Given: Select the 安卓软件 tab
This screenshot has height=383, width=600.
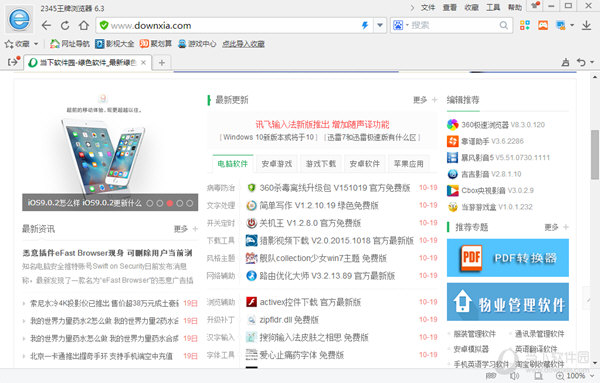Looking at the screenshot, I should [x=365, y=164].
